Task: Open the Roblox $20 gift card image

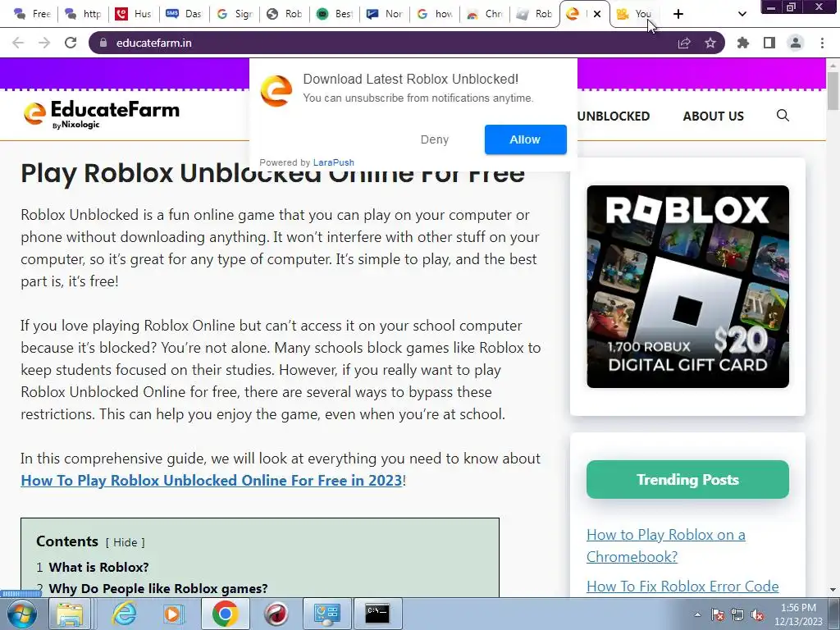Action: pyautogui.click(x=688, y=286)
